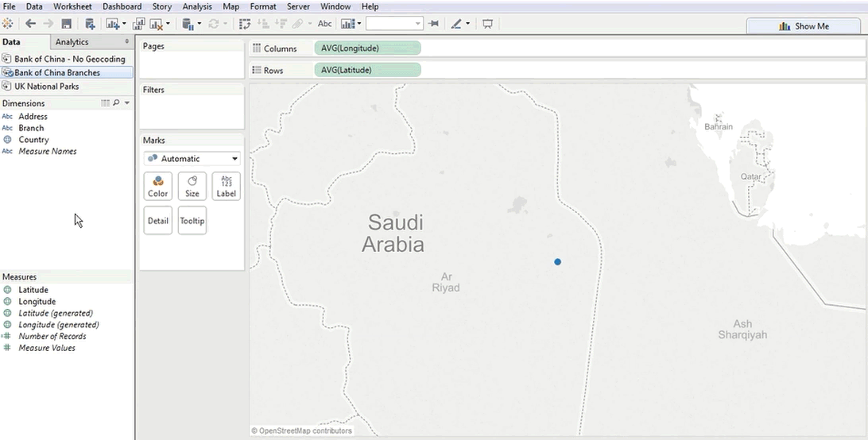Toggle view data grid icon in Dimensions
Image resolution: width=868 pixels, height=440 pixels.
[105, 103]
